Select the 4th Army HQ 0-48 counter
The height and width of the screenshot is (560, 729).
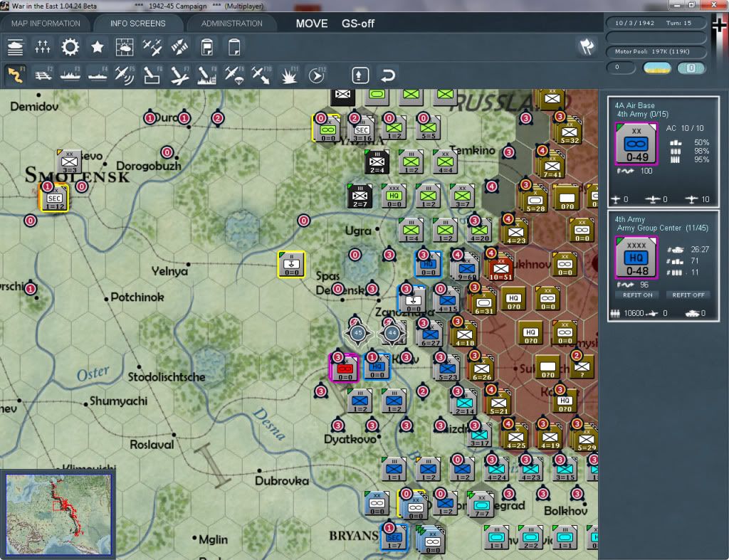pos(636,258)
